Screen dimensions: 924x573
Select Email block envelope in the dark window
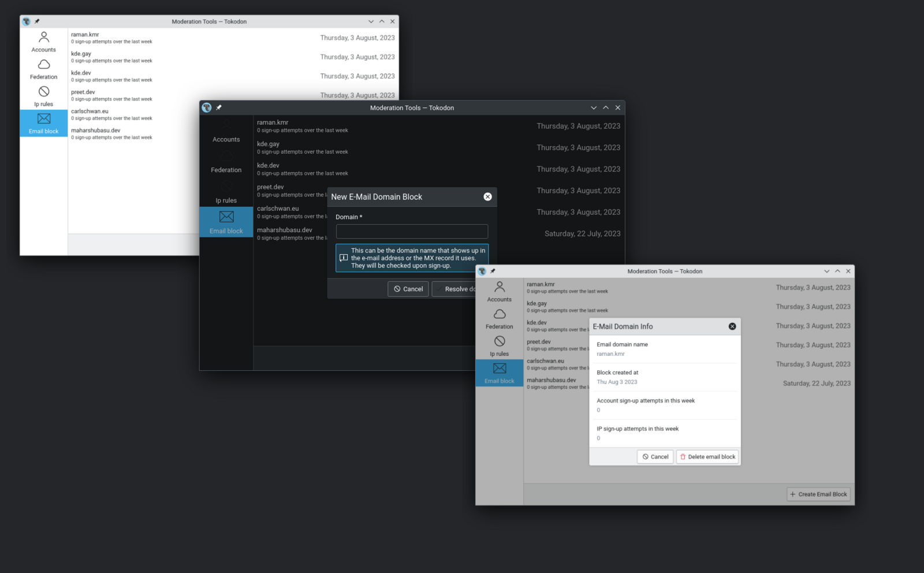tap(226, 217)
